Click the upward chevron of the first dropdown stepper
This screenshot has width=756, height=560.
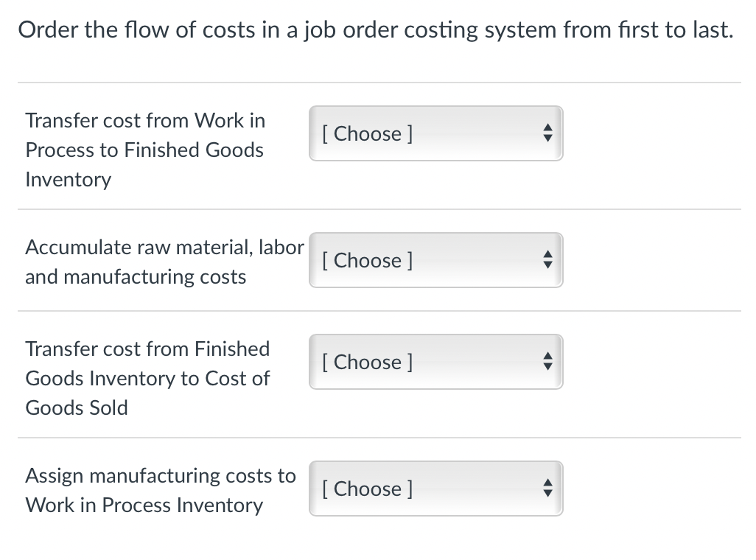coord(547,128)
